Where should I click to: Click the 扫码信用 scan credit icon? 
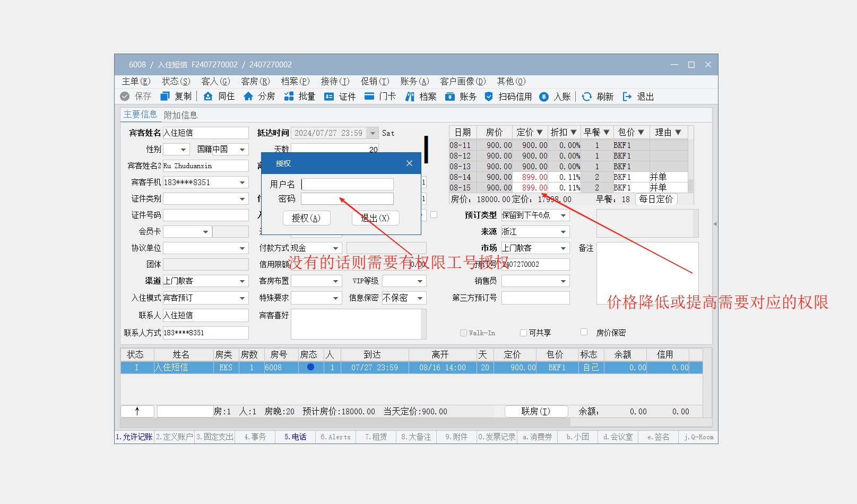coord(489,97)
